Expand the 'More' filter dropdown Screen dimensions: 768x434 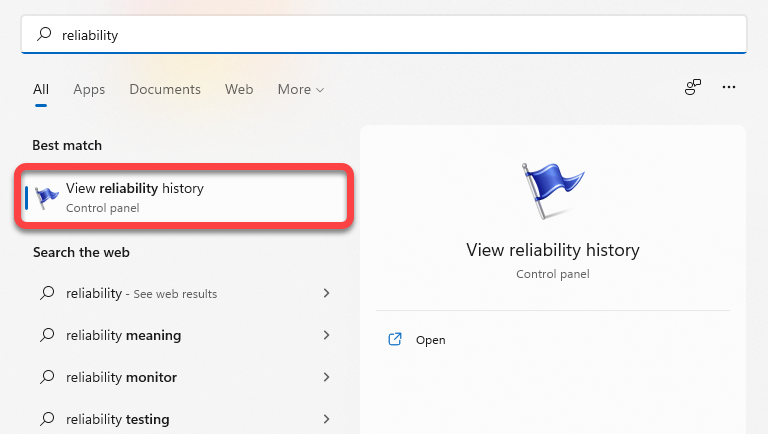pyautogui.click(x=300, y=89)
